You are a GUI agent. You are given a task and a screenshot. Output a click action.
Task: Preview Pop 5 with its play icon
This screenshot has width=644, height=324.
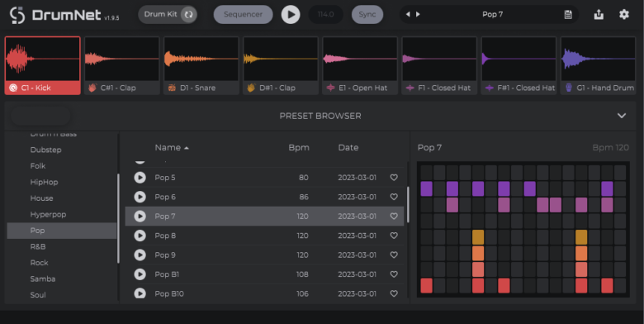(140, 178)
